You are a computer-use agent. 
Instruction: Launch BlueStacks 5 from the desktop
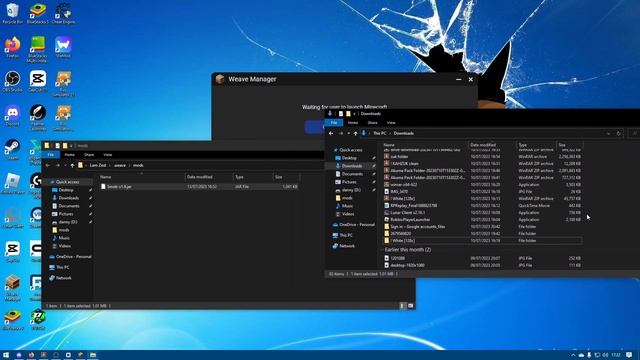38,13
